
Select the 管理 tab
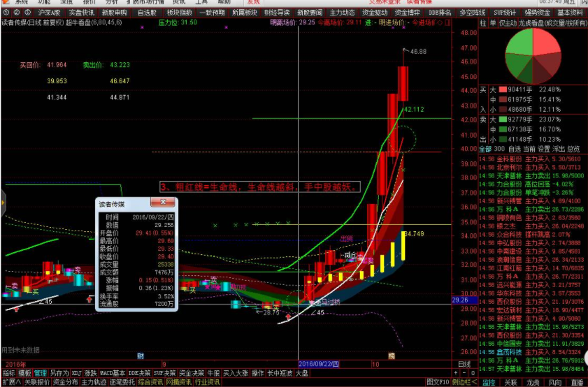40,373
